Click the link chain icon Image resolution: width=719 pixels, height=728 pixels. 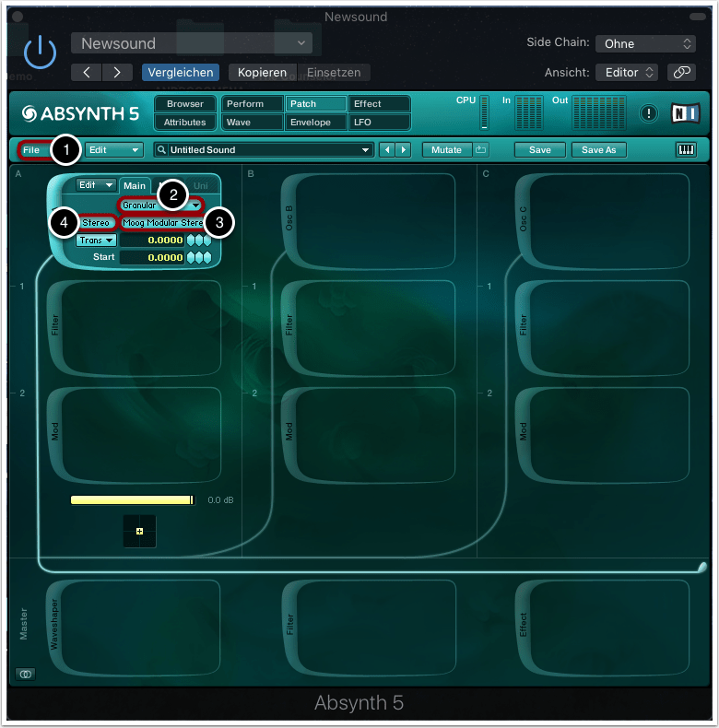[x=681, y=73]
